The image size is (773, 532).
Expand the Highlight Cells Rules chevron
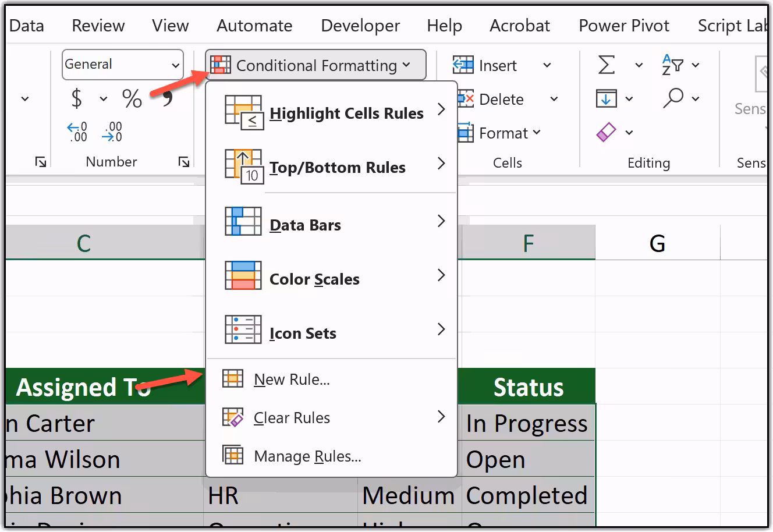(441, 109)
